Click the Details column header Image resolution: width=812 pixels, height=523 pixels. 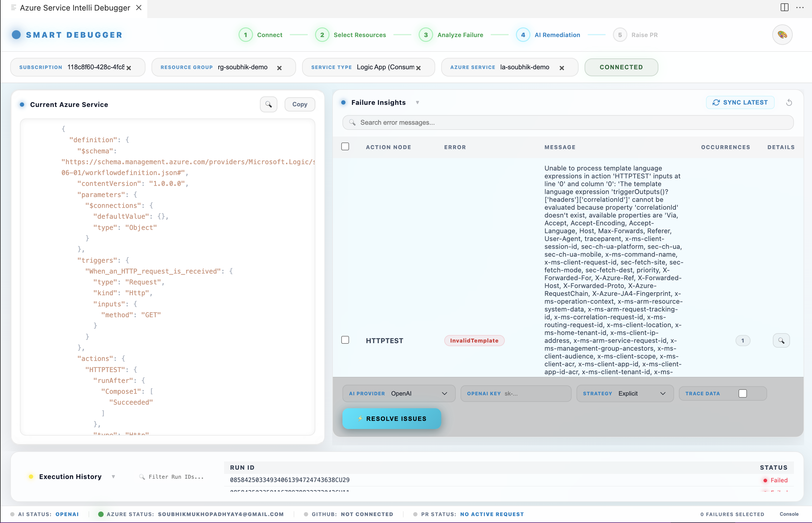click(781, 147)
